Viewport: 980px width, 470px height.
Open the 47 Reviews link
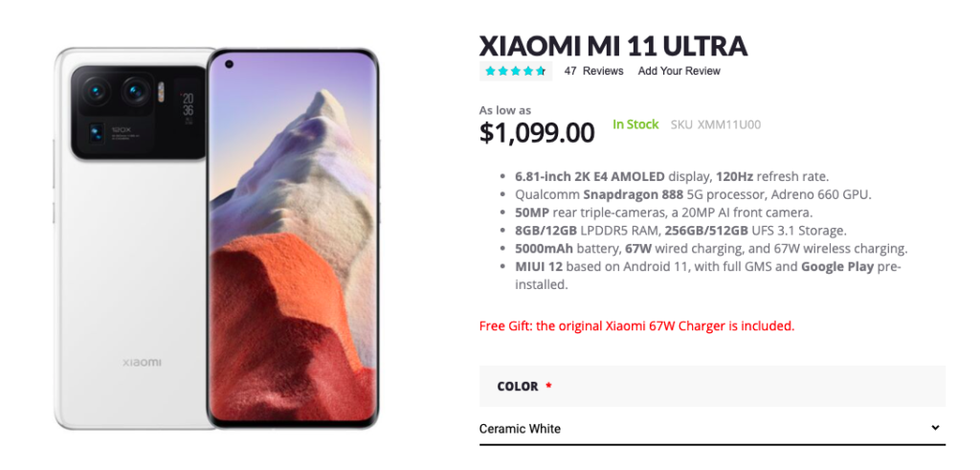click(593, 71)
